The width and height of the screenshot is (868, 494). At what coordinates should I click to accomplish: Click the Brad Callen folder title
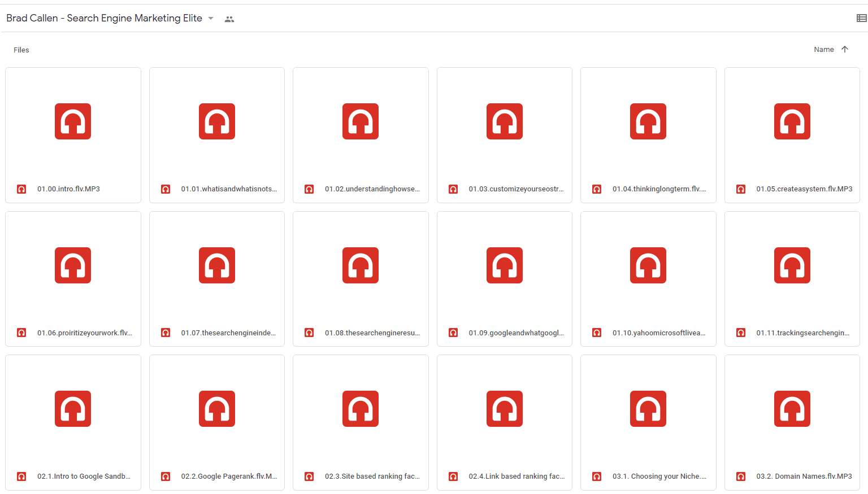click(104, 18)
